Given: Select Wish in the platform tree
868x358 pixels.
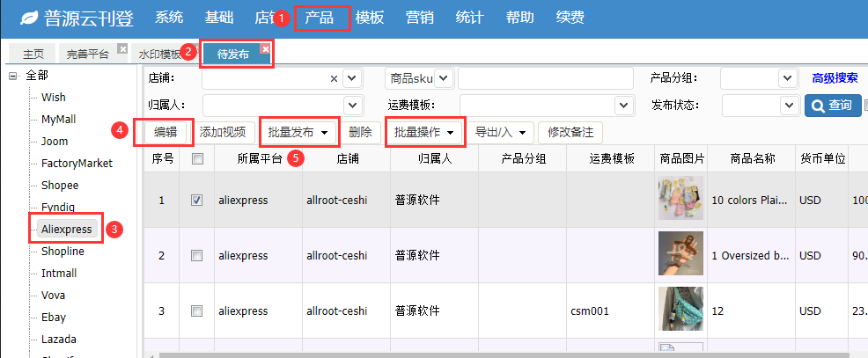Looking at the screenshot, I should (53, 98).
